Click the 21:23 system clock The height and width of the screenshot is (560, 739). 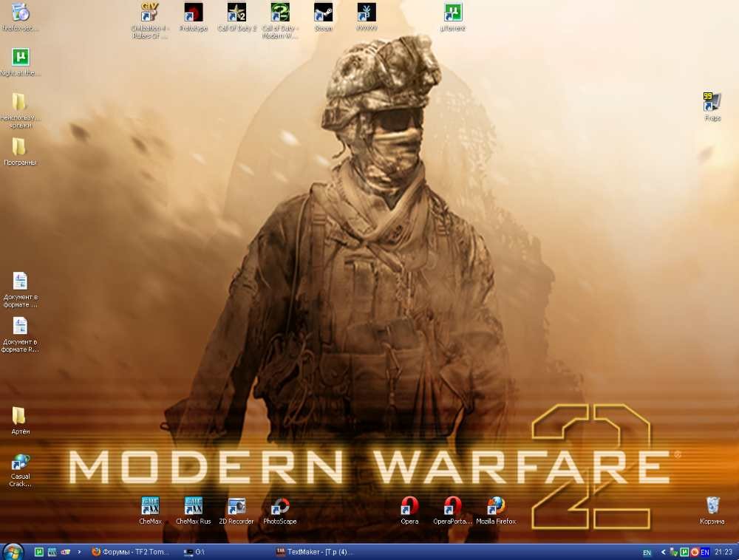click(723, 552)
